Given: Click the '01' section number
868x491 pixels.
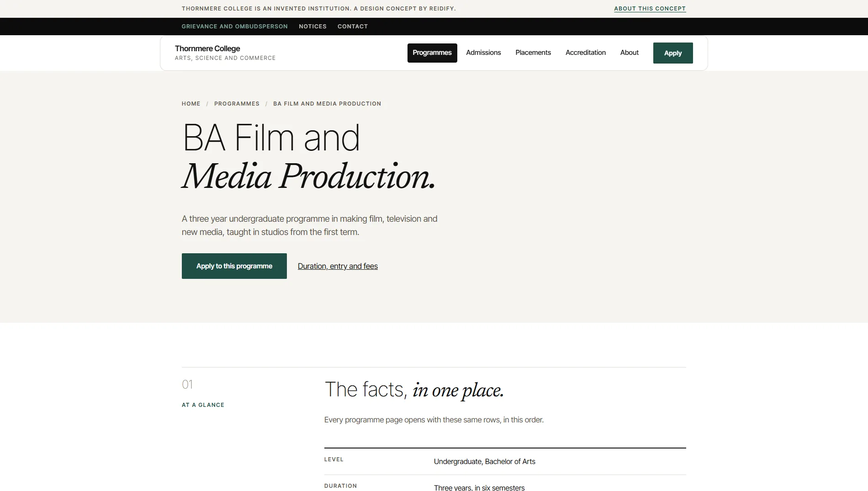Looking at the screenshot, I should pos(187,384).
